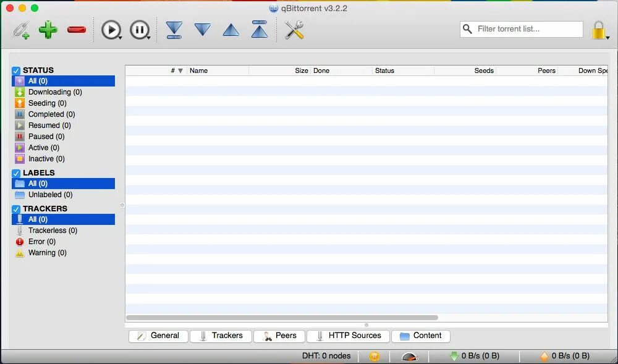This screenshot has height=364, width=618.
Task: Open the Content tab
Action: click(x=421, y=336)
